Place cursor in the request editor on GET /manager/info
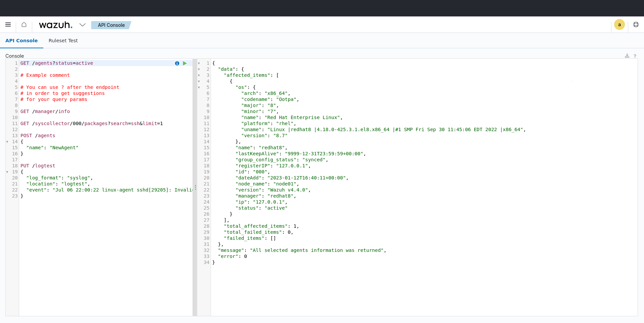The width and height of the screenshot is (644, 323). pos(45,111)
